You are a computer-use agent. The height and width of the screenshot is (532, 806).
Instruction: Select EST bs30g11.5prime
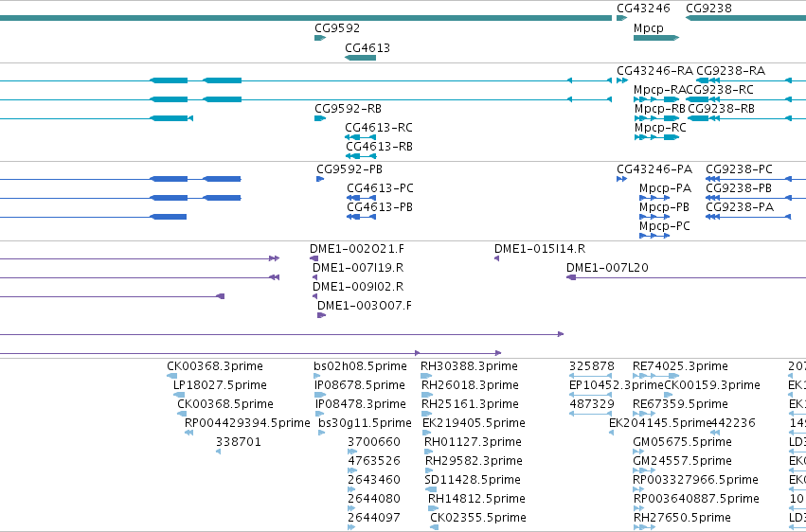click(x=365, y=424)
